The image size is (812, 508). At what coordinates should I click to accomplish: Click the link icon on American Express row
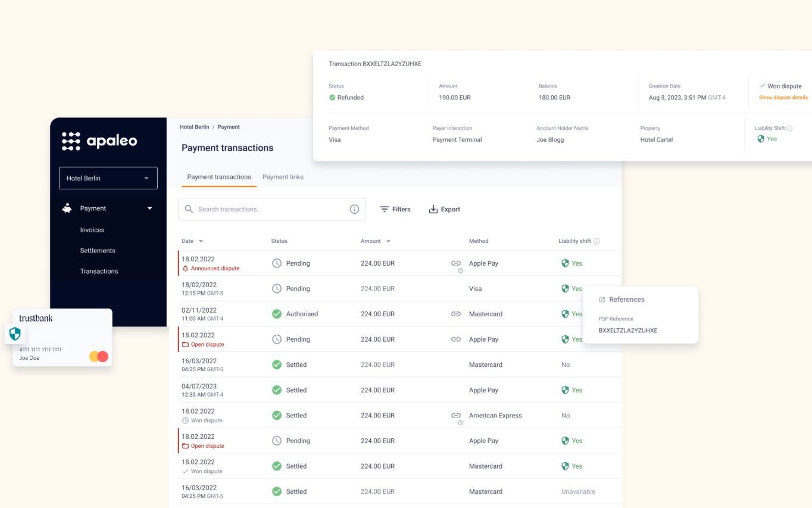coord(456,416)
